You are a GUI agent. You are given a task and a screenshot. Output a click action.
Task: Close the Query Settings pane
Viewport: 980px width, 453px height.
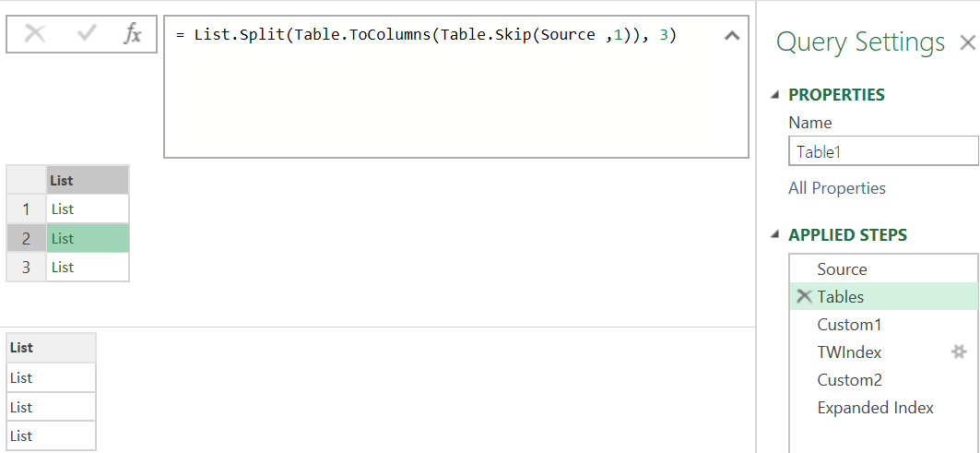point(967,42)
